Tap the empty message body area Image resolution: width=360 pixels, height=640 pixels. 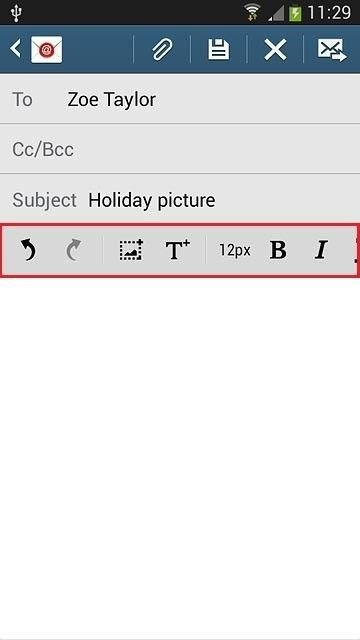point(180,457)
